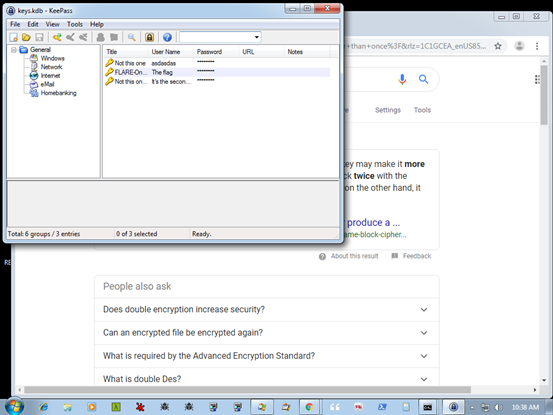Open the Windows Start button
This screenshot has height=415, width=553.
[14, 407]
